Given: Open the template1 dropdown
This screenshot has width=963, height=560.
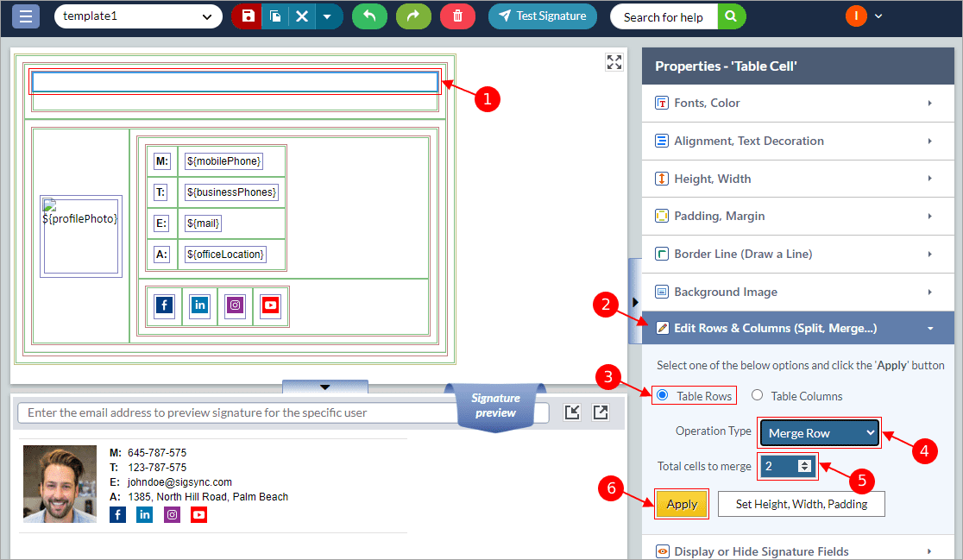Looking at the screenshot, I should pyautogui.click(x=137, y=16).
